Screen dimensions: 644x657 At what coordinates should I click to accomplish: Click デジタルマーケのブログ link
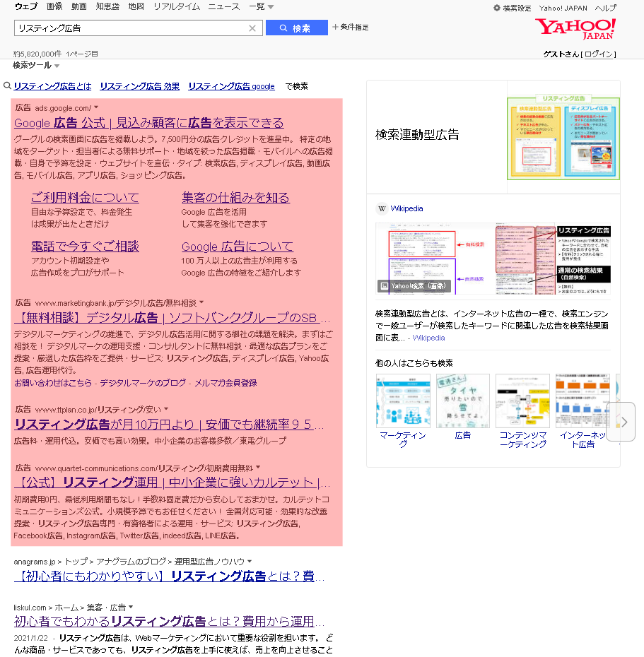[x=143, y=383]
